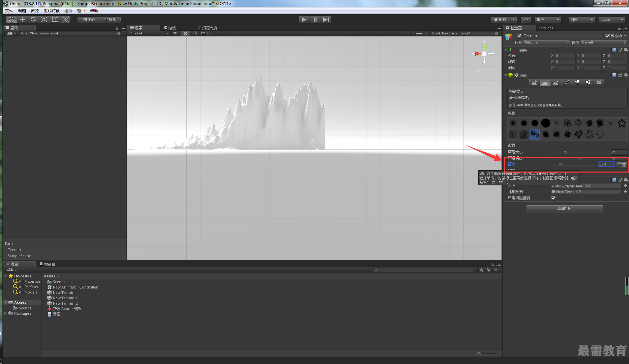Open the 帐户 account dropdown

coord(548,20)
